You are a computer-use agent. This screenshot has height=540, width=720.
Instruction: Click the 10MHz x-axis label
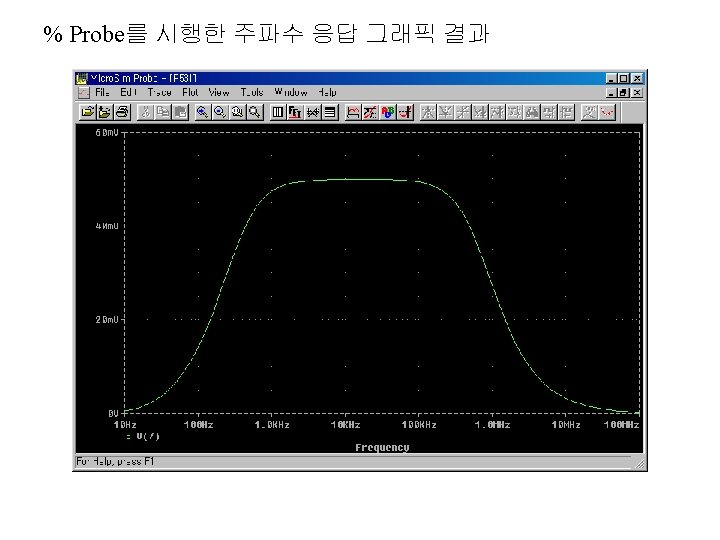point(566,425)
